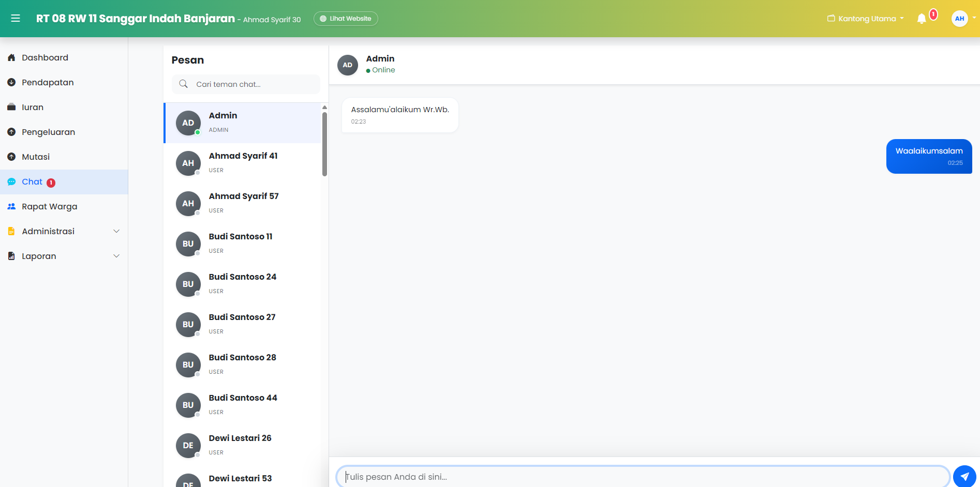The height and width of the screenshot is (487, 980).
Task: Click the Lihat Website button
Action: [346, 19]
